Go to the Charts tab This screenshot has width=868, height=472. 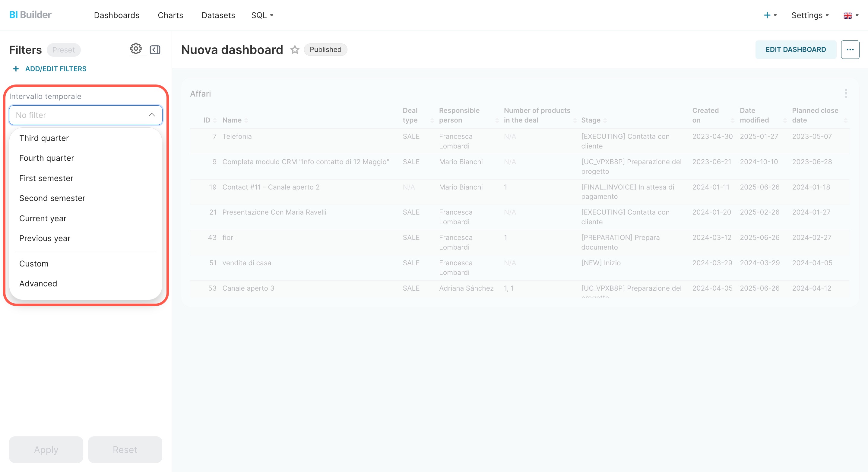click(170, 15)
